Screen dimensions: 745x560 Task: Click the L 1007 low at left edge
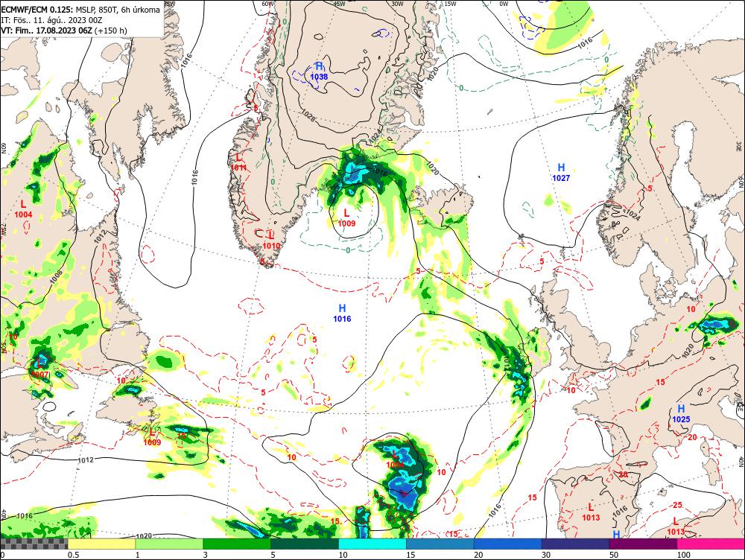pyautogui.click(x=40, y=369)
